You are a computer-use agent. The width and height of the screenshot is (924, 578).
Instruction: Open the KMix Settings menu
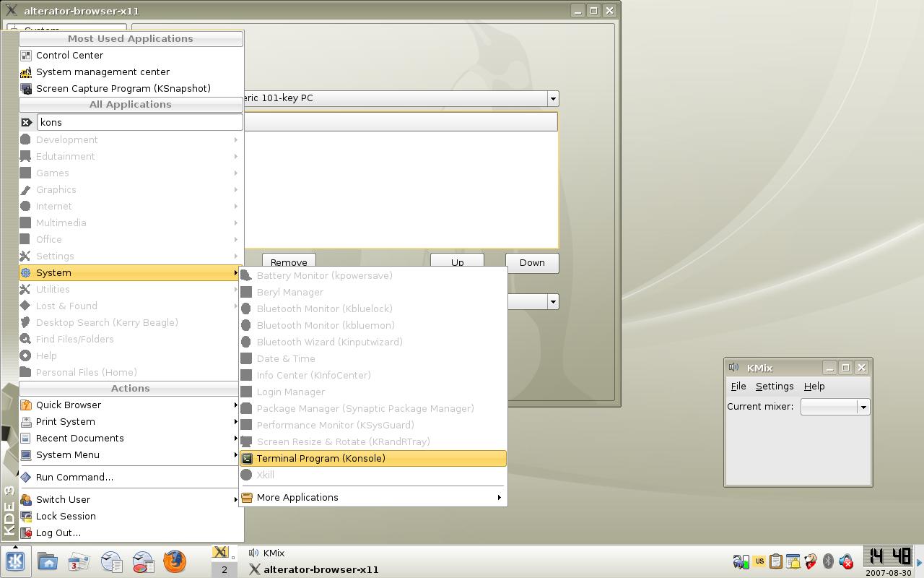tap(774, 386)
